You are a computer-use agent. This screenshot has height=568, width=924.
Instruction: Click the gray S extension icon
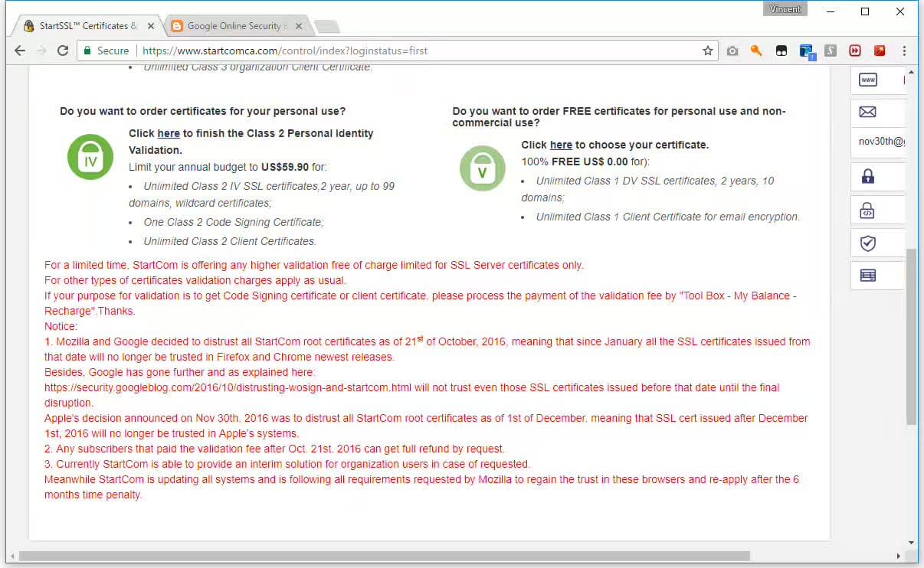831,51
